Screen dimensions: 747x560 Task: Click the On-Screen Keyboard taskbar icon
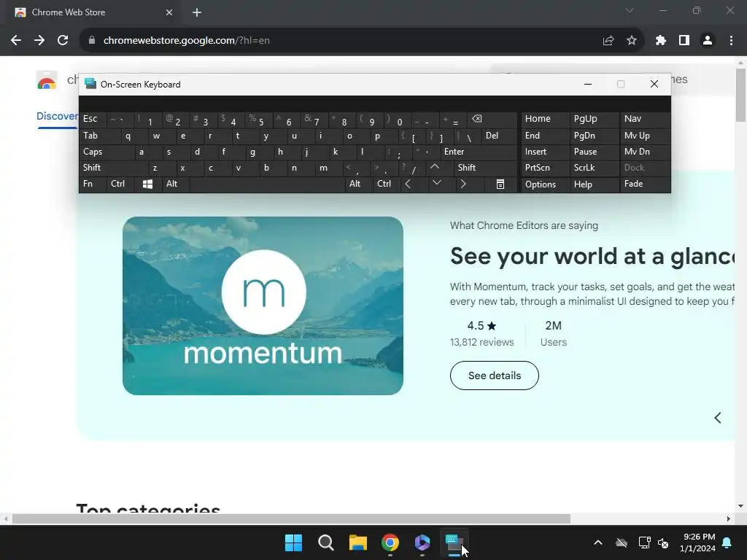(x=454, y=542)
